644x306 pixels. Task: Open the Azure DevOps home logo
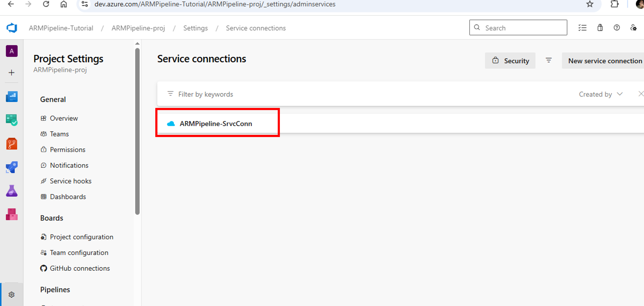point(12,28)
